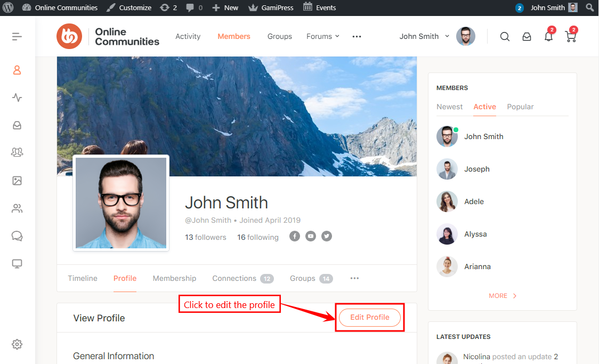This screenshot has width=599, height=364.
Task: Switch members list to Popular tab
Action: [520, 107]
